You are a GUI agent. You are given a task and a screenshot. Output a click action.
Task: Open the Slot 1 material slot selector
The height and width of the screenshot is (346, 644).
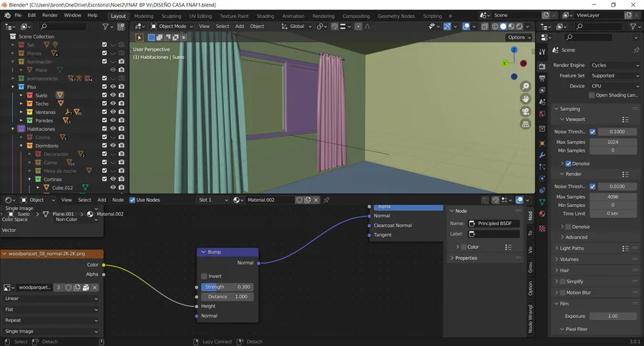click(x=213, y=200)
